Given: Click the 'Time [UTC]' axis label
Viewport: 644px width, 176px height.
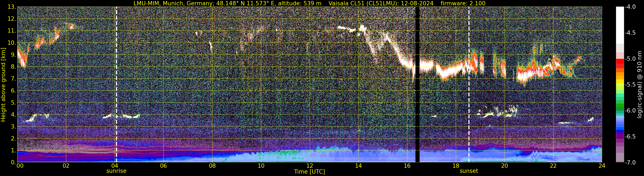Looking at the screenshot, I should tap(310, 172).
